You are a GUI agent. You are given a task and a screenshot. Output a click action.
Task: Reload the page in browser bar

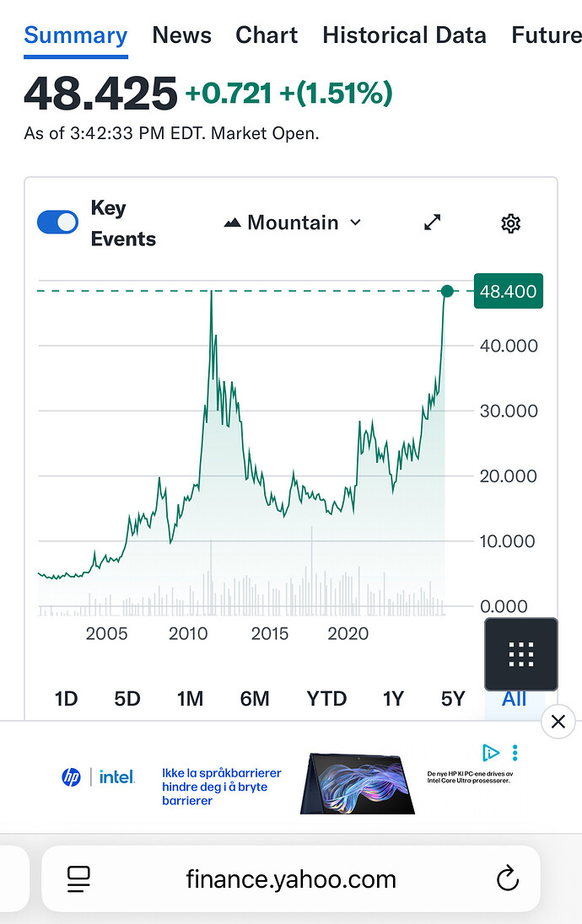(x=507, y=880)
